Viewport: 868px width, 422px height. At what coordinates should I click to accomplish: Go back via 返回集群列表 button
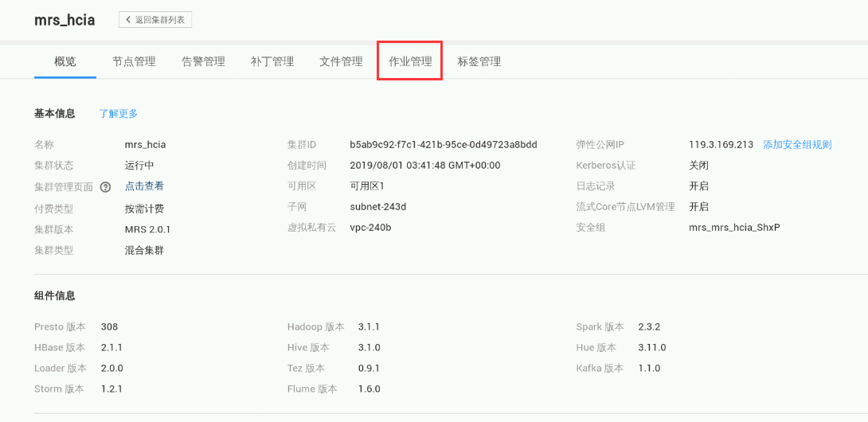click(x=155, y=20)
